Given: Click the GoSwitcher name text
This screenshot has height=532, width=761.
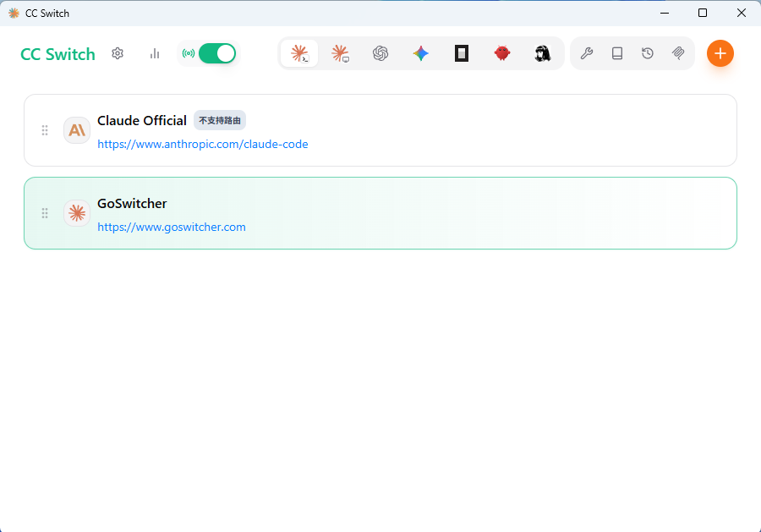Looking at the screenshot, I should pyautogui.click(x=132, y=203).
